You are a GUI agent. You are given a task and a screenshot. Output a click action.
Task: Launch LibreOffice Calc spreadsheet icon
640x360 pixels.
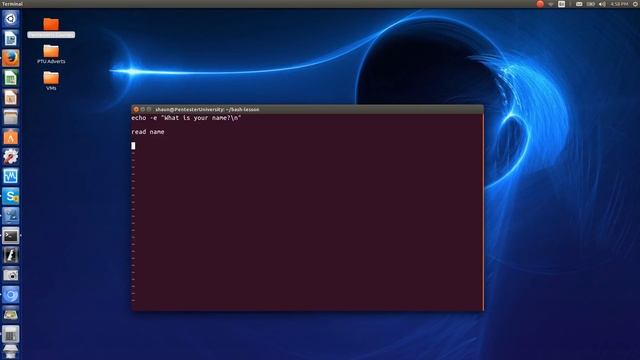pyautogui.click(x=11, y=78)
